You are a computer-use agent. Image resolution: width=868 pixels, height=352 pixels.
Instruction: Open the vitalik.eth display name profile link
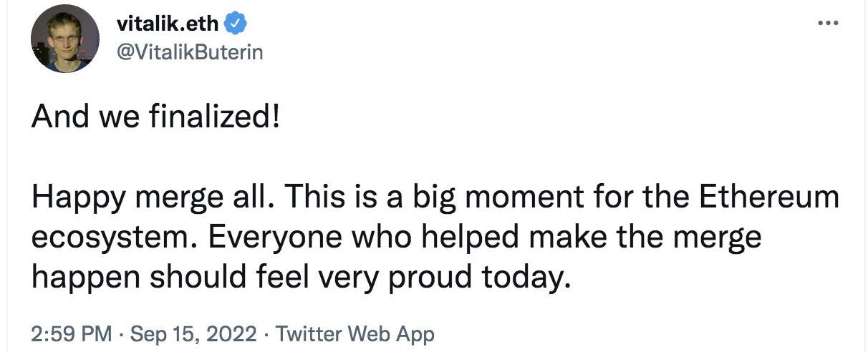click(168, 24)
